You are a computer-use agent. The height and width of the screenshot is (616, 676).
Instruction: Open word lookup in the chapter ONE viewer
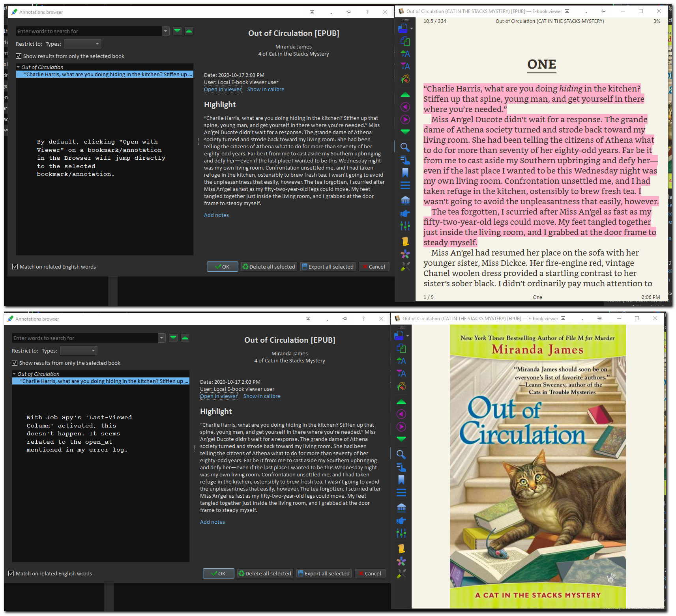point(405,201)
